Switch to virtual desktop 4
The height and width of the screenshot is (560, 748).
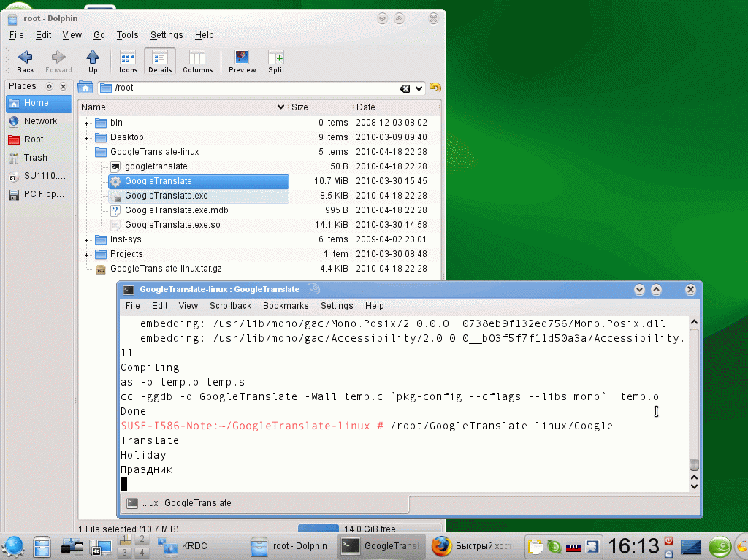[x=142, y=553]
